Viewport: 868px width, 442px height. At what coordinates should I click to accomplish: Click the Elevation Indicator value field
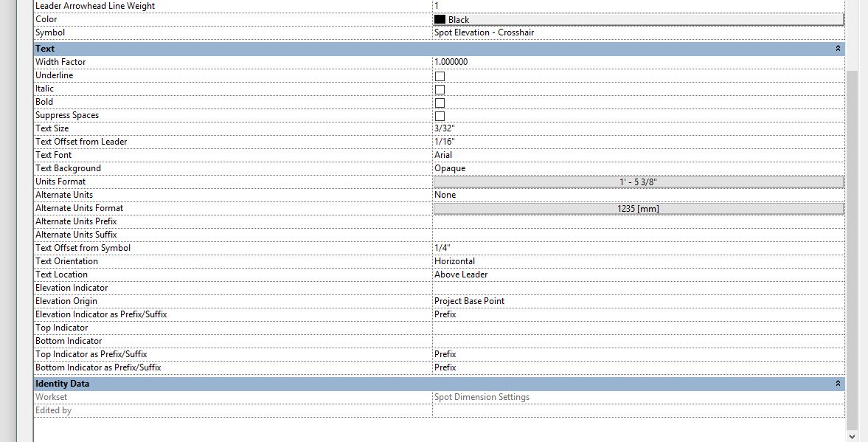[638, 288]
